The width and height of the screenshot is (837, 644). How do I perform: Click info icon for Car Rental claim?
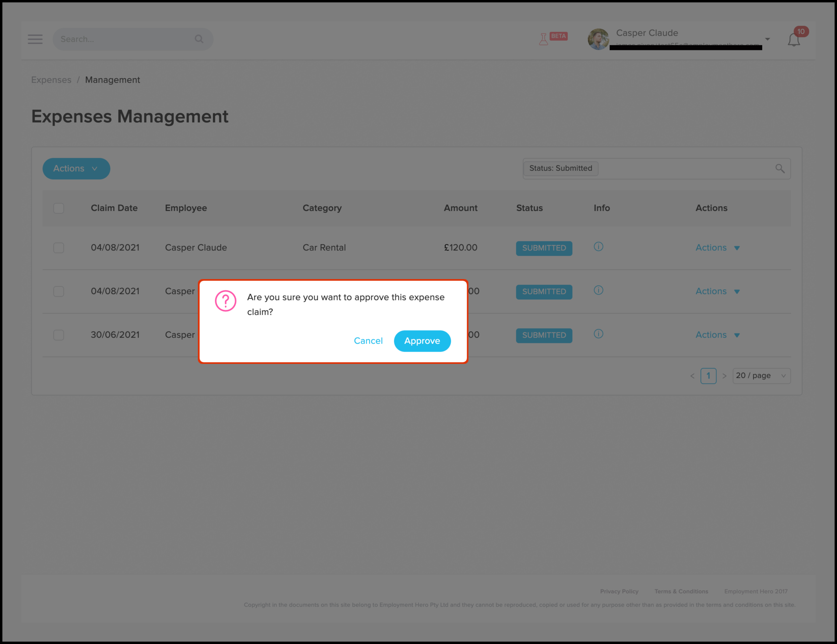point(598,247)
